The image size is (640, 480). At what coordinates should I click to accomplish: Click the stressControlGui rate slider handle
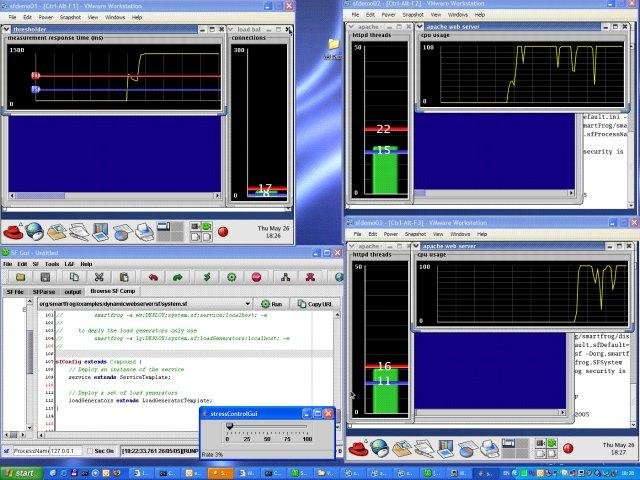point(229,426)
